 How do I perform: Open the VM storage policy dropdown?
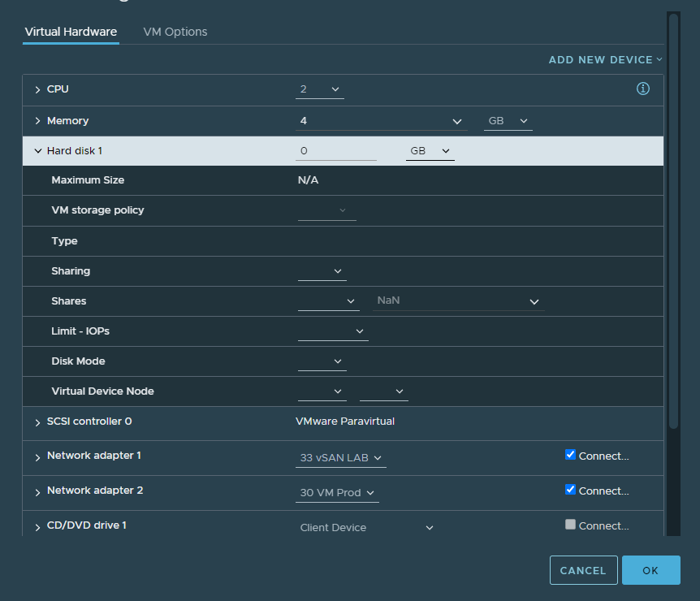tap(326, 210)
